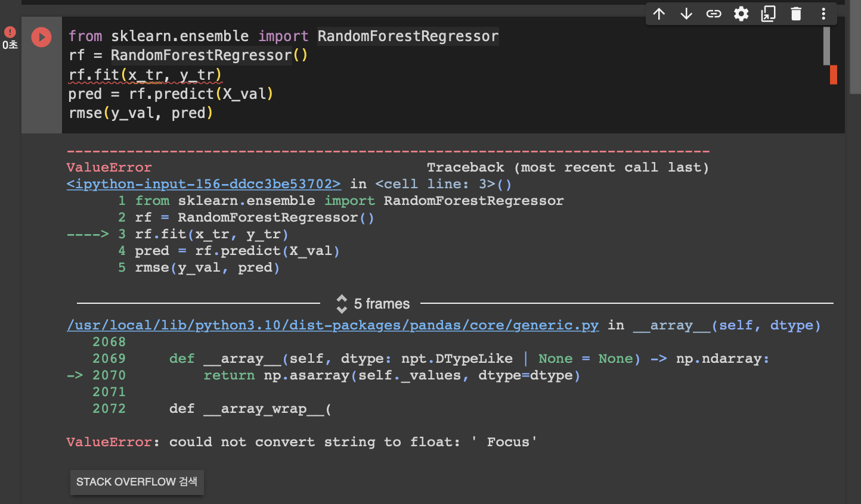The image size is (861, 504).
Task: Mirror cell in tab icon
Action: point(769,14)
